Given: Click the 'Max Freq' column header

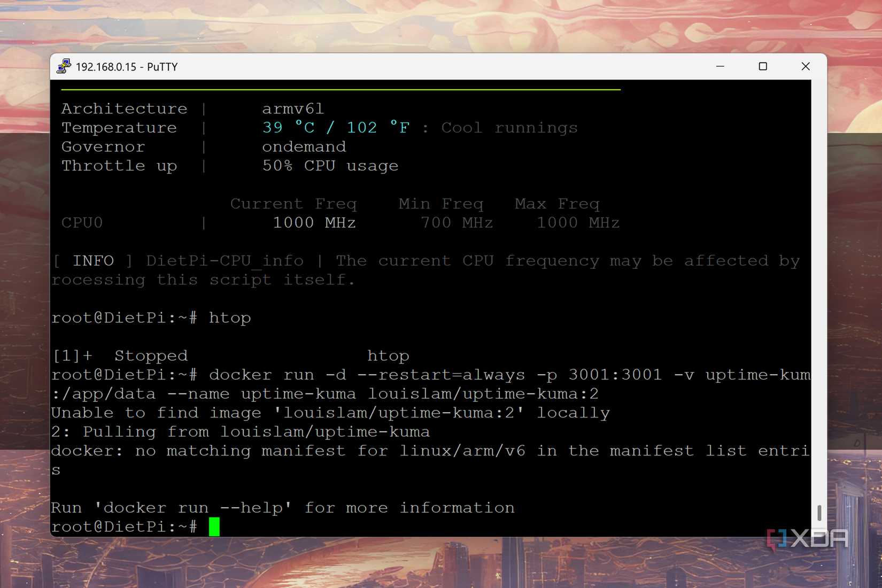Looking at the screenshot, I should coord(557,204).
